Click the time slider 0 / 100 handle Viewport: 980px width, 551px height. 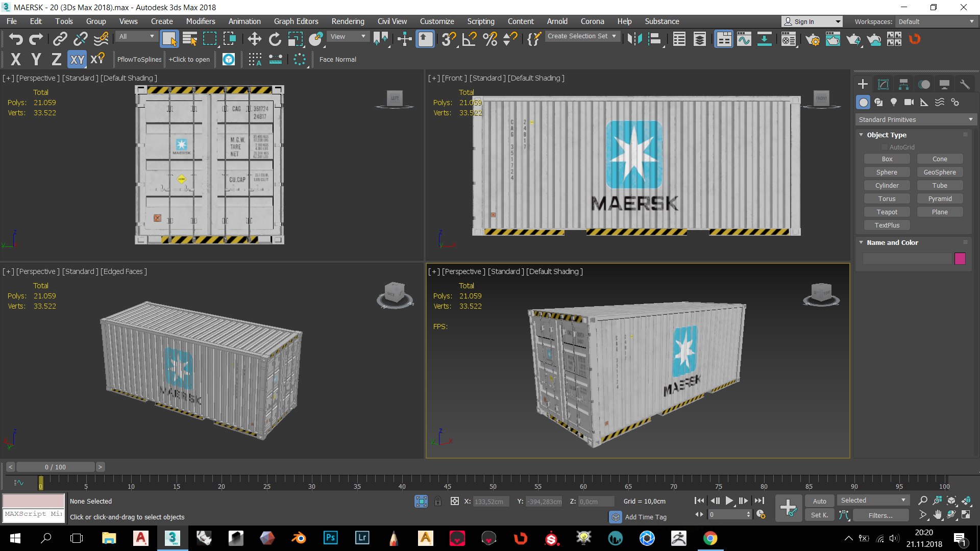pos(55,467)
